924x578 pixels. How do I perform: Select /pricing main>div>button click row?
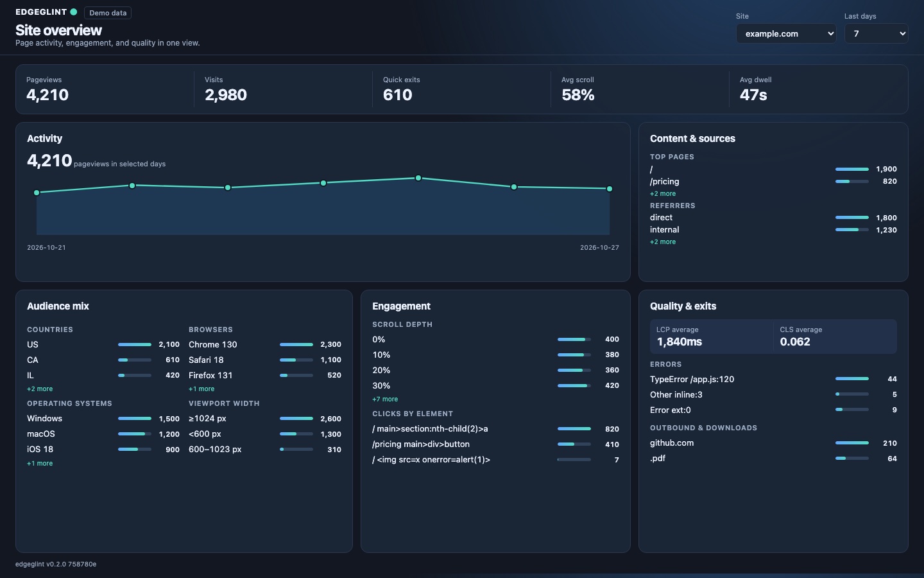coord(495,444)
